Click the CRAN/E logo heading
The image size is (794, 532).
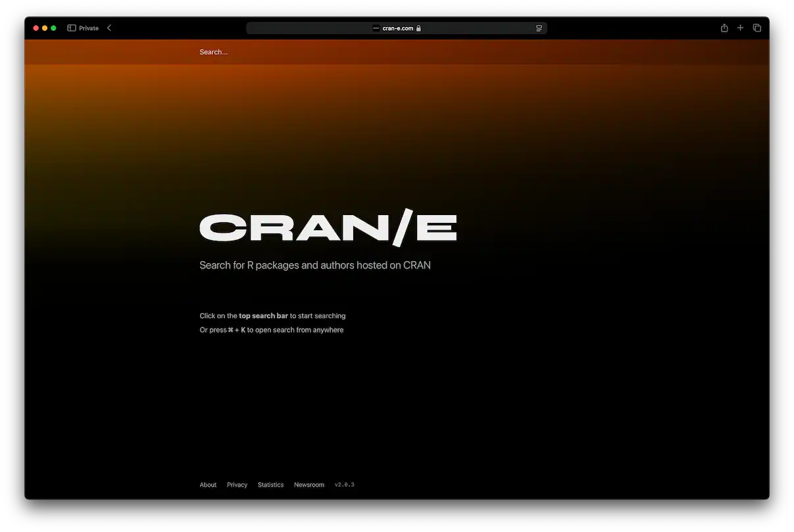[328, 228]
